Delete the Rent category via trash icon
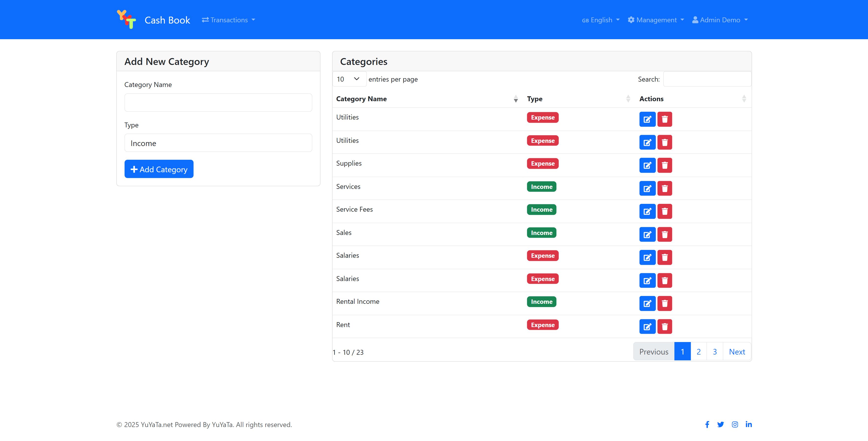The height and width of the screenshot is (441, 868). tap(664, 327)
